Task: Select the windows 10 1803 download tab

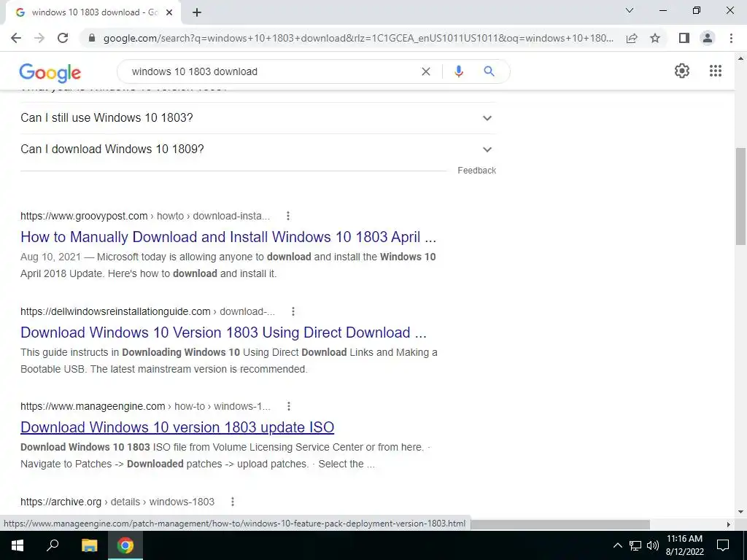Action: [x=93, y=13]
